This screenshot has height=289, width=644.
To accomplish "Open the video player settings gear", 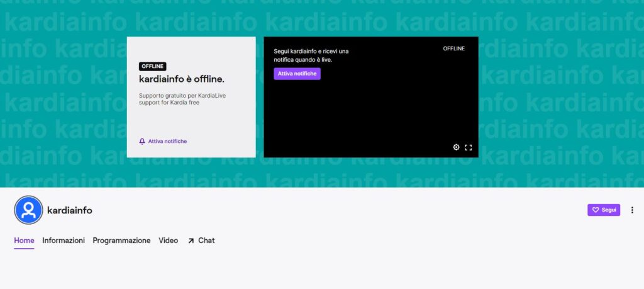I will tap(457, 147).
